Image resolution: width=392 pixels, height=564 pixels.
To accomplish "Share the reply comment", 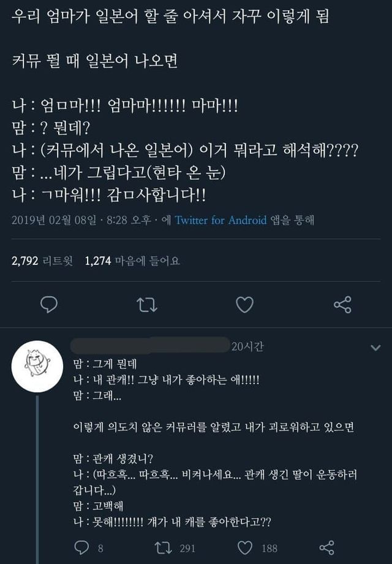I will (327, 547).
